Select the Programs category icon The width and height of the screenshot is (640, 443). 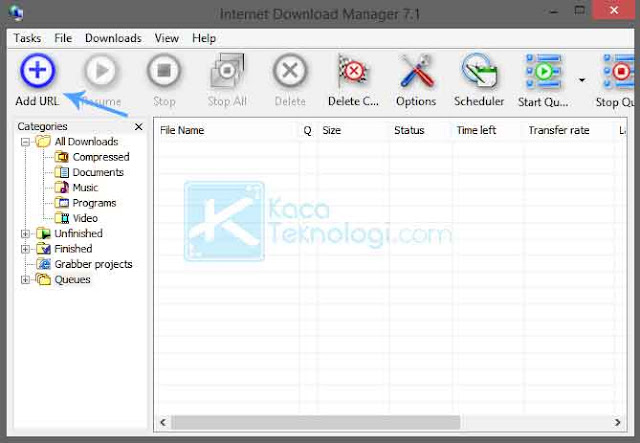[x=62, y=203]
